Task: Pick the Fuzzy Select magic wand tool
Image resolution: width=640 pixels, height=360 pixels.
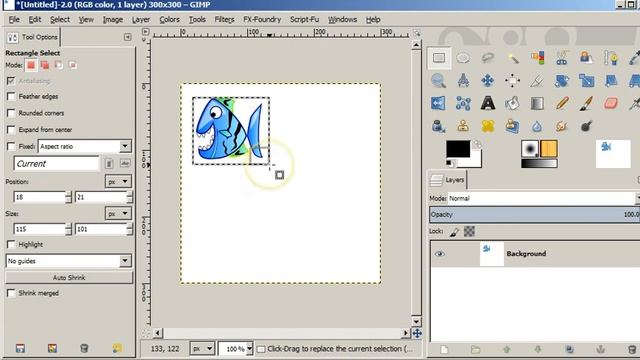Action: pos(513,58)
